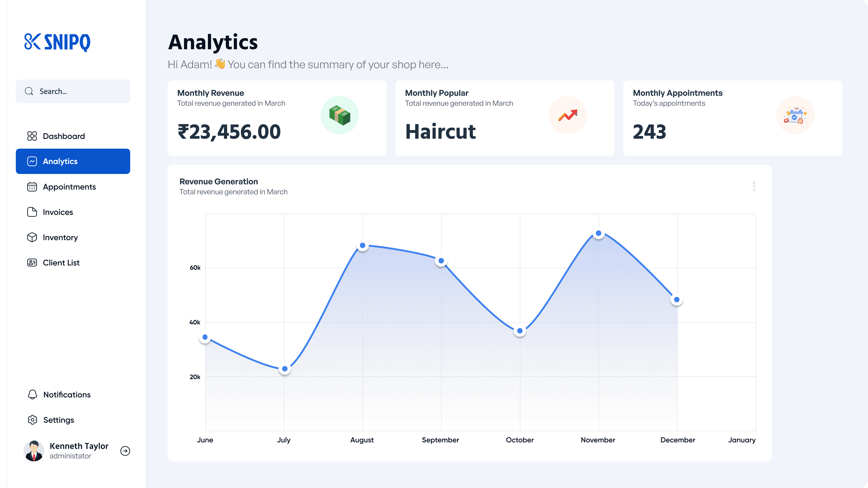
Task: Click the Settings gear icon
Action: 32,420
